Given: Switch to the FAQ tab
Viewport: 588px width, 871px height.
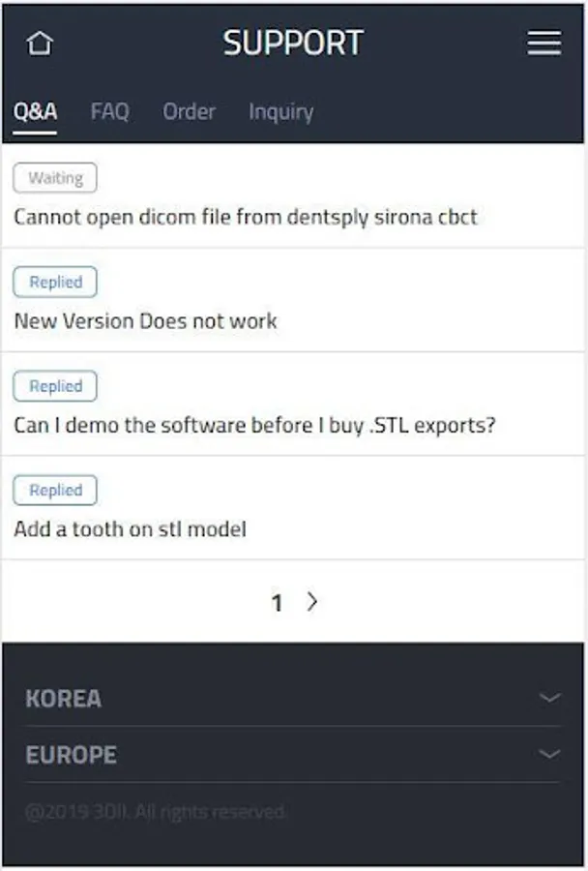Looking at the screenshot, I should pyautogui.click(x=110, y=111).
